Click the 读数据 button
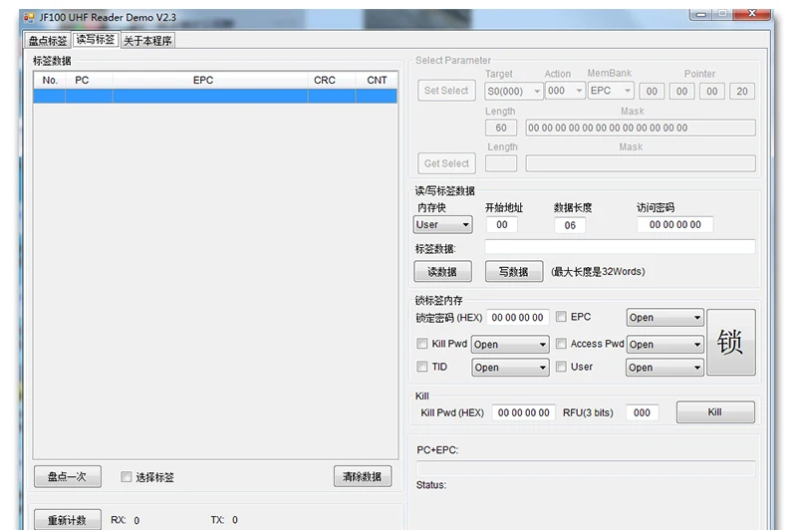Screen dimensions: 797x532 click(442, 271)
